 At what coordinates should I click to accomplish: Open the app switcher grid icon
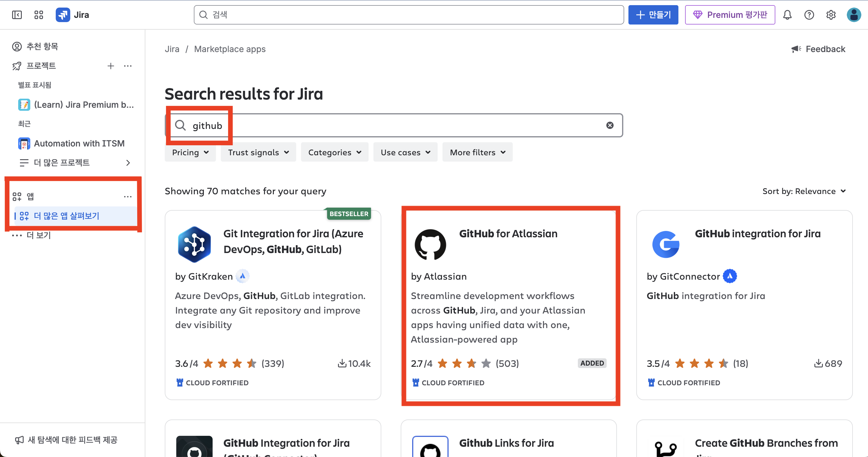coord(39,15)
